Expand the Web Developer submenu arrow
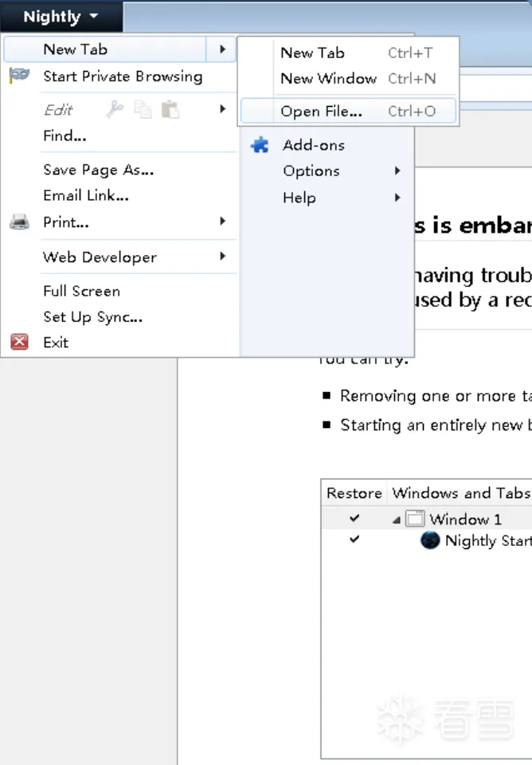This screenshot has height=765, width=532. (x=222, y=256)
